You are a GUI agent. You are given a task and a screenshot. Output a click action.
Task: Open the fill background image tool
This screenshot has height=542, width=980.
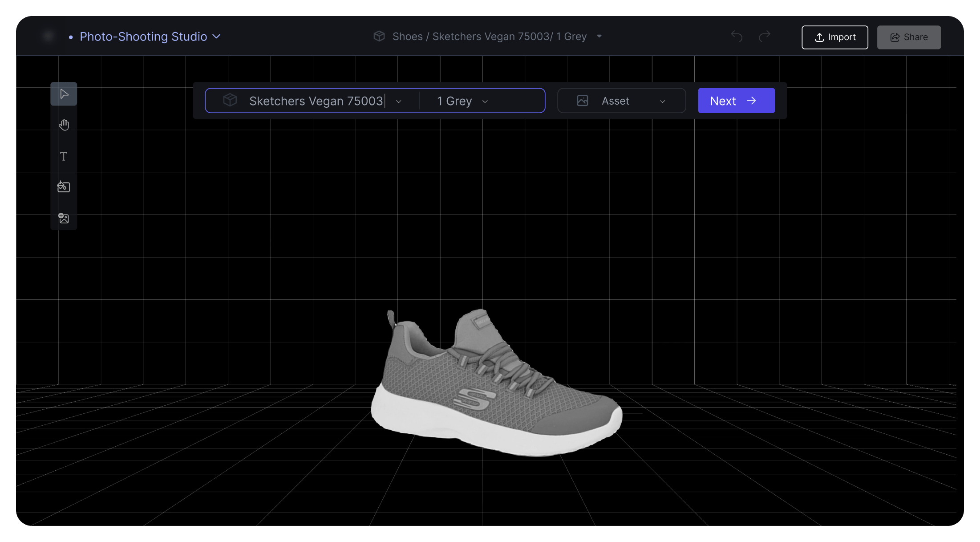(x=64, y=187)
